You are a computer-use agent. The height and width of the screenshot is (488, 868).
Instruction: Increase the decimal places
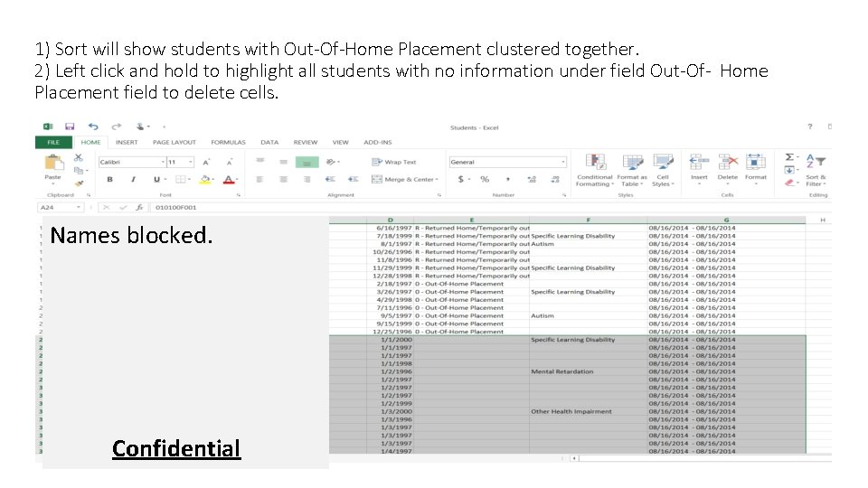[532, 179]
